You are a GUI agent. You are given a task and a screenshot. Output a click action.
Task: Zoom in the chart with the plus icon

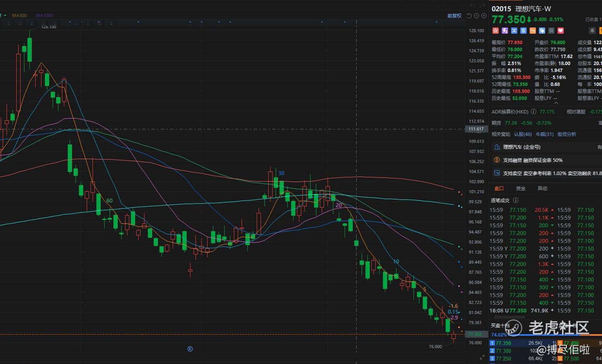click(484, 16)
